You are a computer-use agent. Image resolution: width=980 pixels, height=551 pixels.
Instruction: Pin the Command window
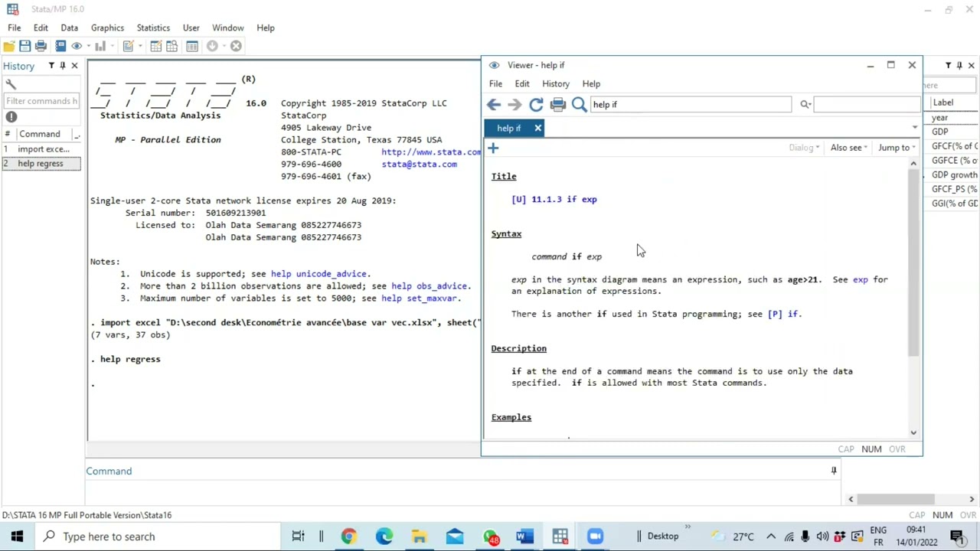tap(834, 471)
